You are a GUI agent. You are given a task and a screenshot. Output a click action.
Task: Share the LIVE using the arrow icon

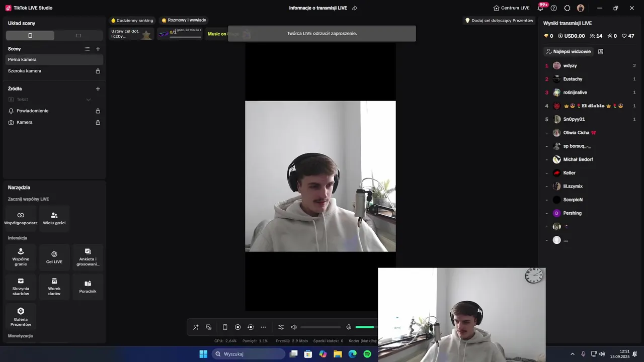tap(355, 8)
